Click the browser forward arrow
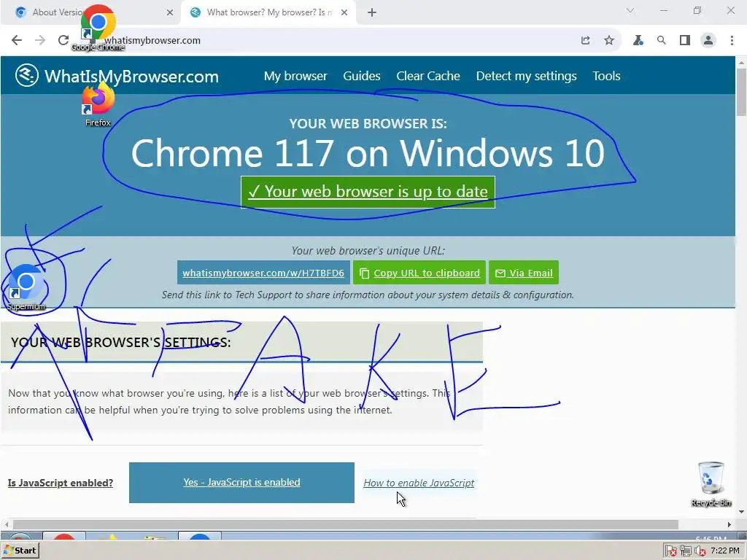 [x=40, y=41]
